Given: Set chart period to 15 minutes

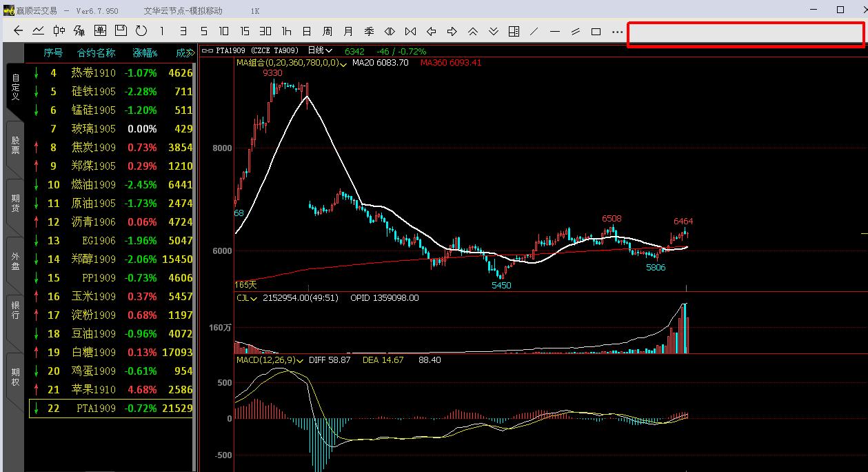Looking at the screenshot, I should click(245, 31).
